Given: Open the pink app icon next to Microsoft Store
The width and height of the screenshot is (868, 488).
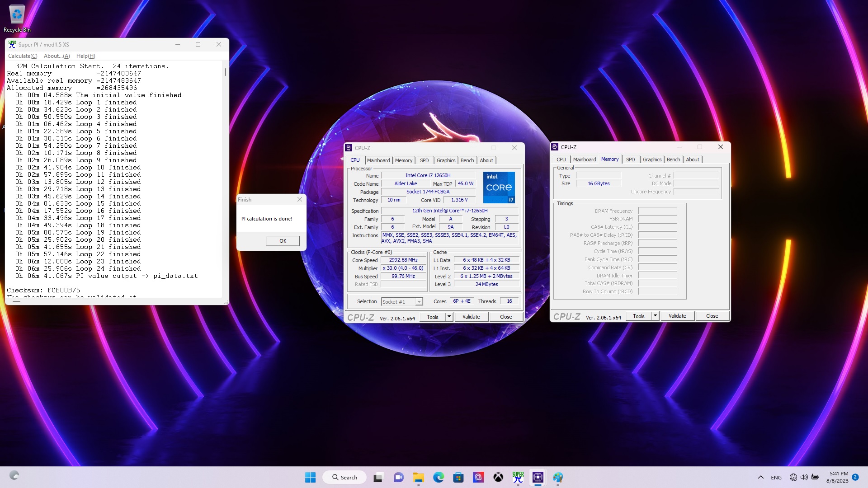Looking at the screenshot, I should (x=478, y=477).
